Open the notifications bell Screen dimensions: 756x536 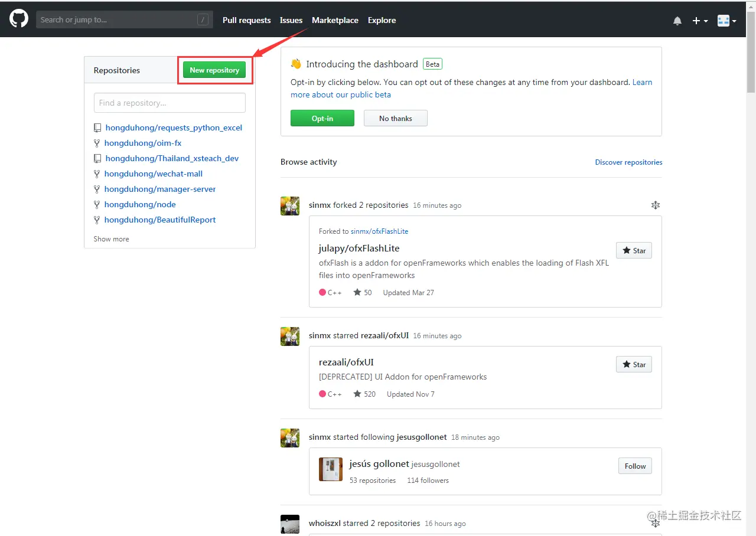(x=677, y=21)
